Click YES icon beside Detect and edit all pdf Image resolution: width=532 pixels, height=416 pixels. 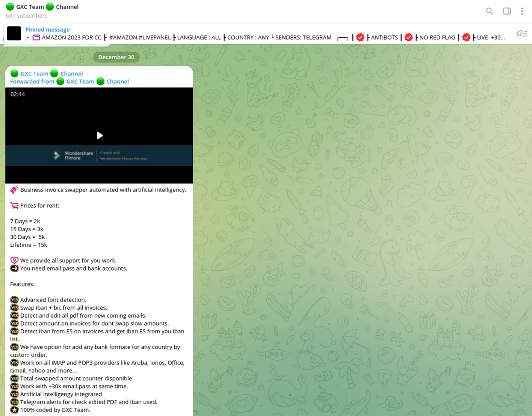(14, 316)
